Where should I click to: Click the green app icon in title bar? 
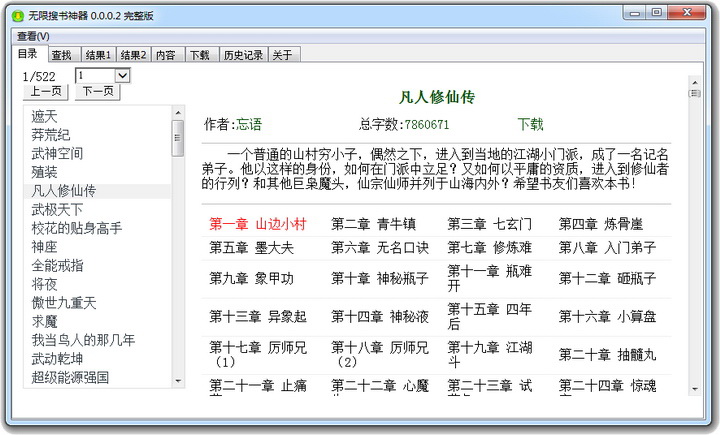click(18, 16)
